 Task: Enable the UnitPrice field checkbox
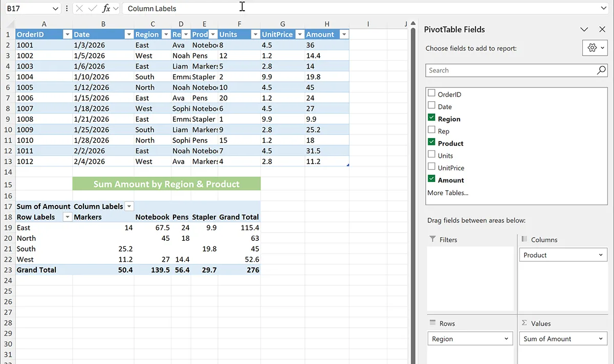pyautogui.click(x=431, y=168)
